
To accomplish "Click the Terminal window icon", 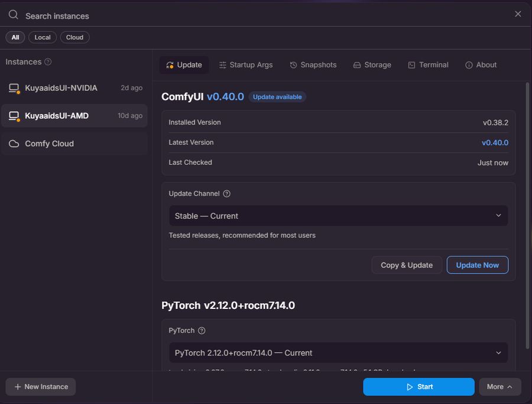I will pos(411,65).
